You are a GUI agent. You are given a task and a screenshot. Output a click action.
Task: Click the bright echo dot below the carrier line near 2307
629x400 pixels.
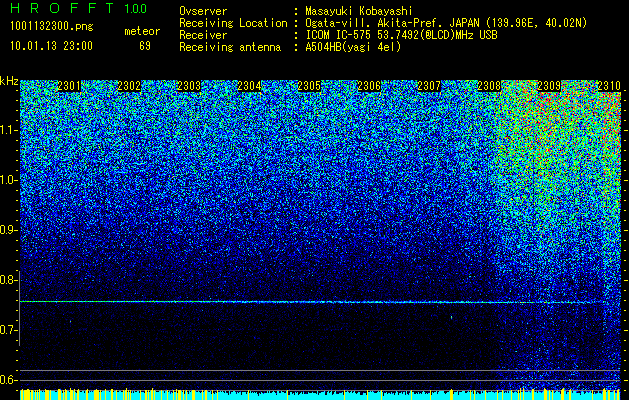click(452, 317)
